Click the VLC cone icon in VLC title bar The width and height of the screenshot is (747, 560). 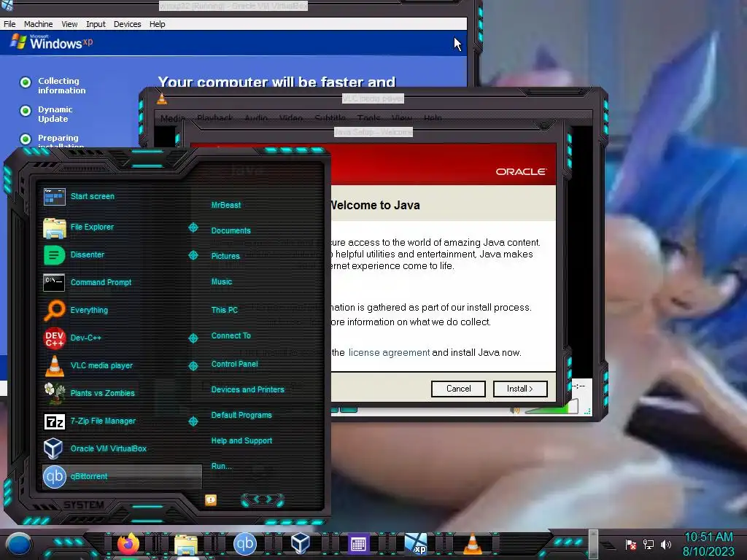(x=162, y=98)
